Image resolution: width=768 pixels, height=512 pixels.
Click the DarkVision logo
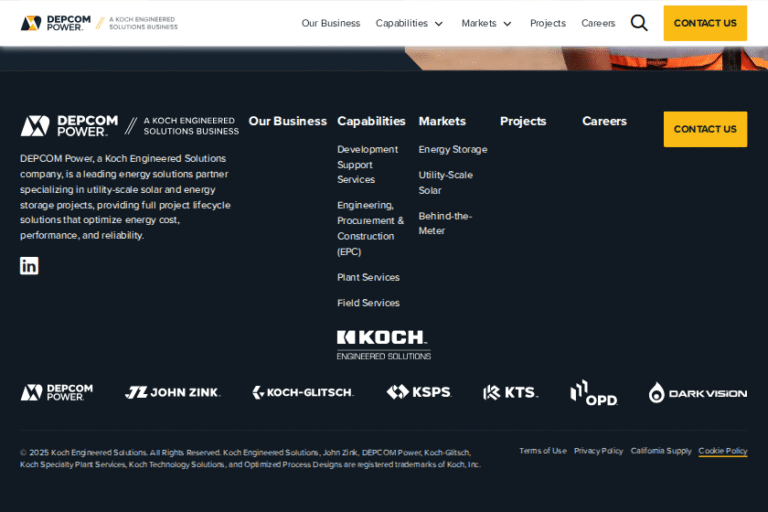(x=697, y=392)
